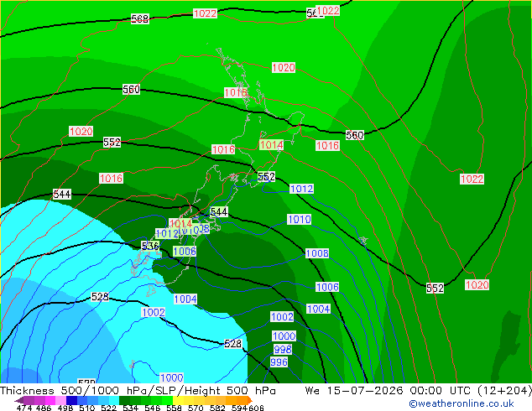Select the 536 black contour label
This screenshot has height=411, width=532.
point(150,246)
